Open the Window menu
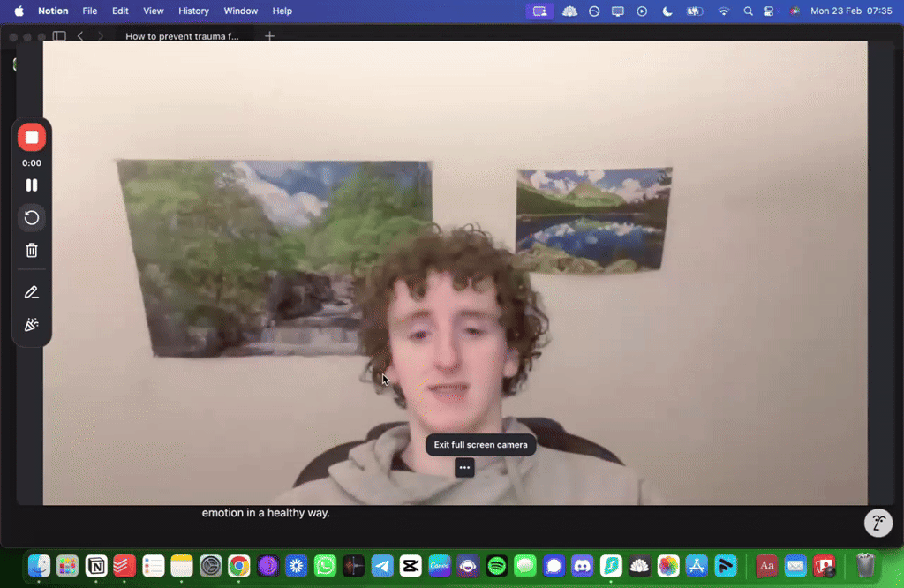904x588 pixels. pos(240,11)
